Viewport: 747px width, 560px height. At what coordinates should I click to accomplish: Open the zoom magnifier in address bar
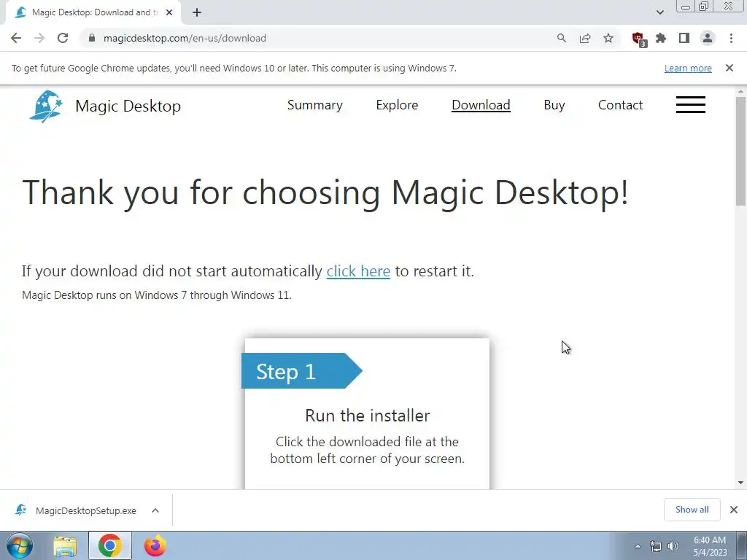coord(562,38)
